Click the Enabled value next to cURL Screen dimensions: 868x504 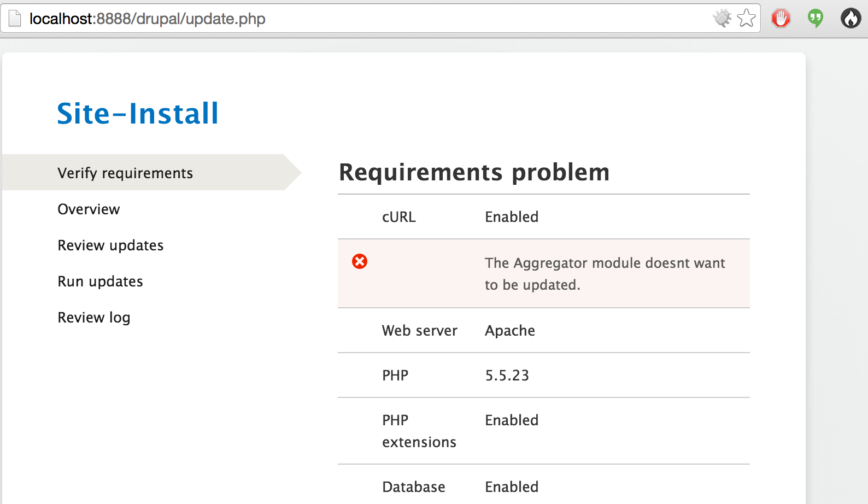pyautogui.click(x=512, y=217)
